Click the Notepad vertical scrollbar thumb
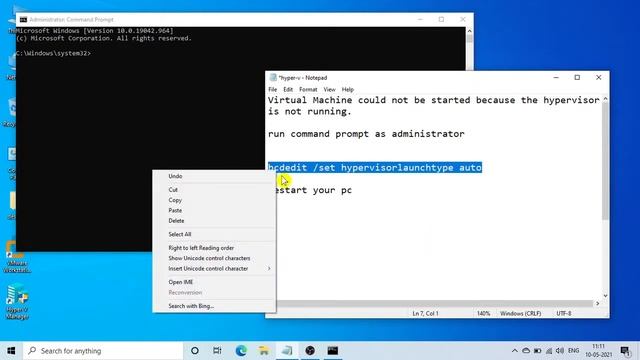The width and height of the screenshot is (640, 360). coord(605,161)
